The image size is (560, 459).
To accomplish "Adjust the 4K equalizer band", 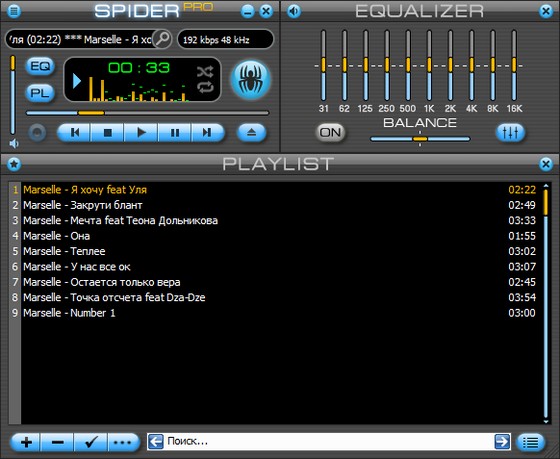I will pos(471,65).
